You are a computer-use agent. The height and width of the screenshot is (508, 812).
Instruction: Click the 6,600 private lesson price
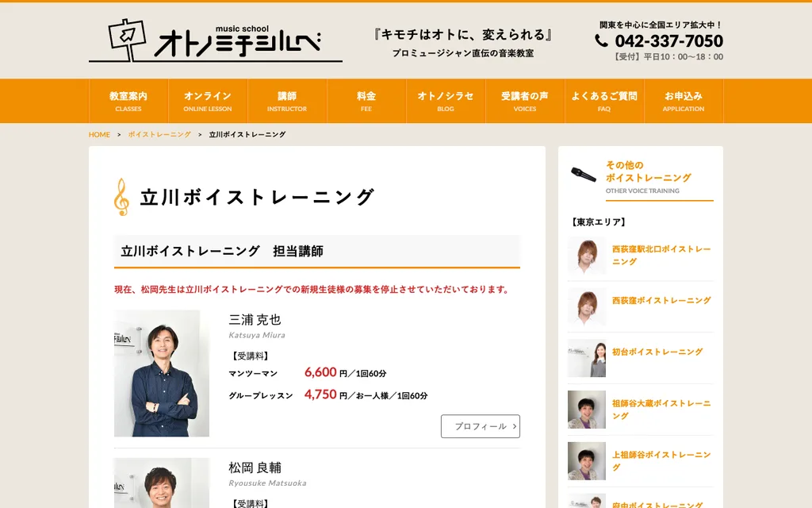click(x=320, y=371)
